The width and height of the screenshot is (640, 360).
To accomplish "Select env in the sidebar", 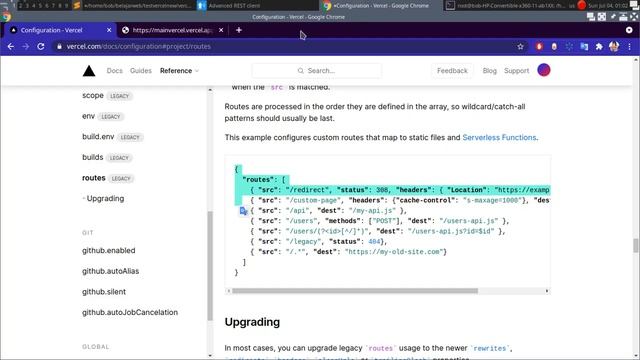I will pyautogui.click(x=88, y=116).
